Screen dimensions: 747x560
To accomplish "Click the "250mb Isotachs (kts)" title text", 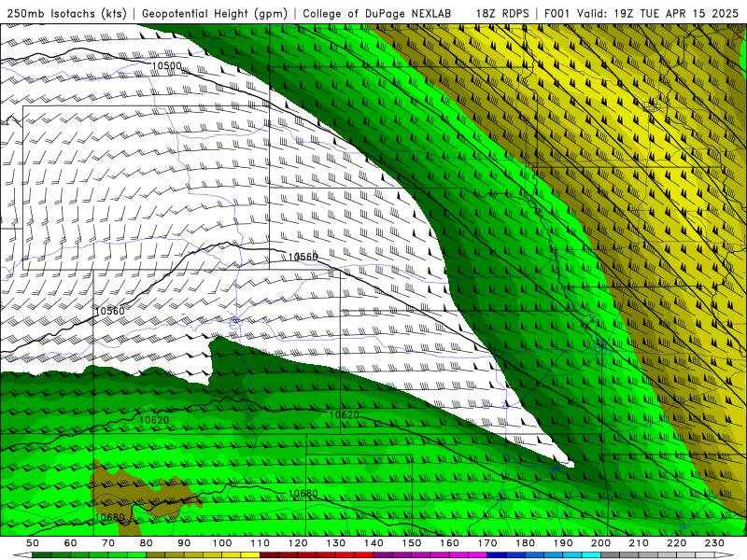I will (66, 13).
